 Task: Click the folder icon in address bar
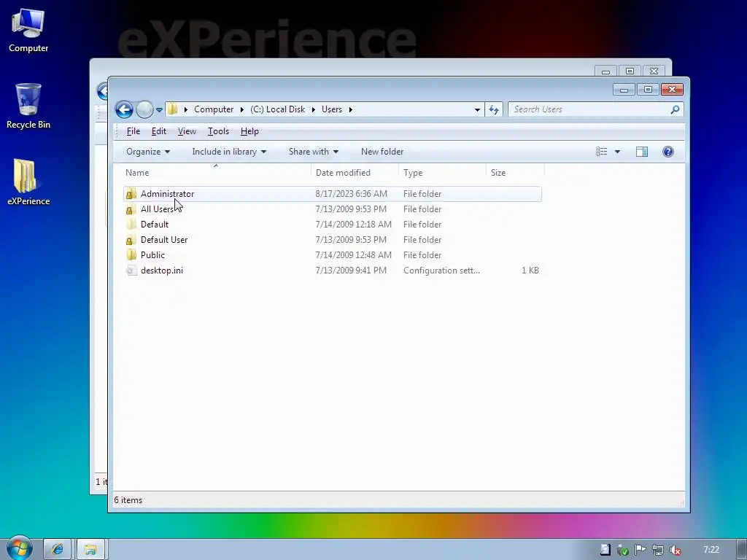[x=172, y=109]
